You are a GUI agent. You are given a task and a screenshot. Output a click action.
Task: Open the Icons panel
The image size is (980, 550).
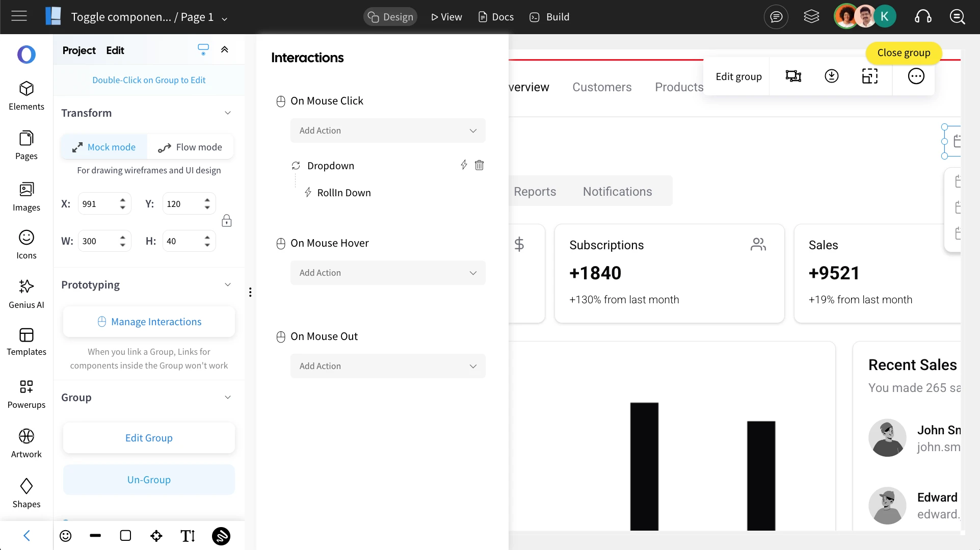click(x=27, y=245)
